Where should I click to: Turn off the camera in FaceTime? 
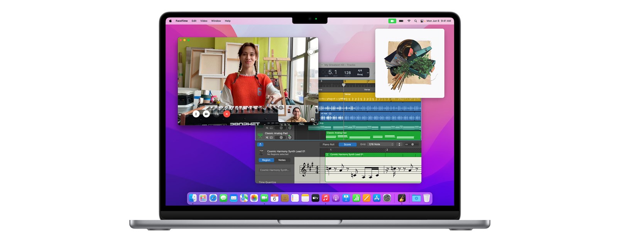click(206, 114)
